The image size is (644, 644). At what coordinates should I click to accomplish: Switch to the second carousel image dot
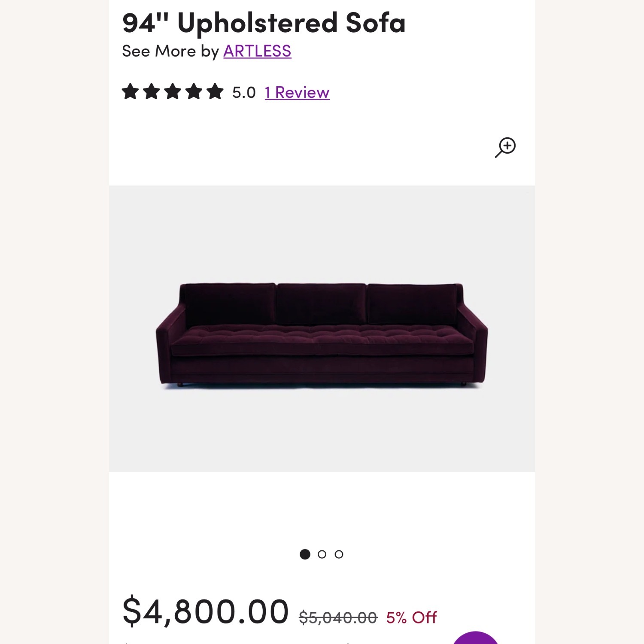pyautogui.click(x=322, y=554)
